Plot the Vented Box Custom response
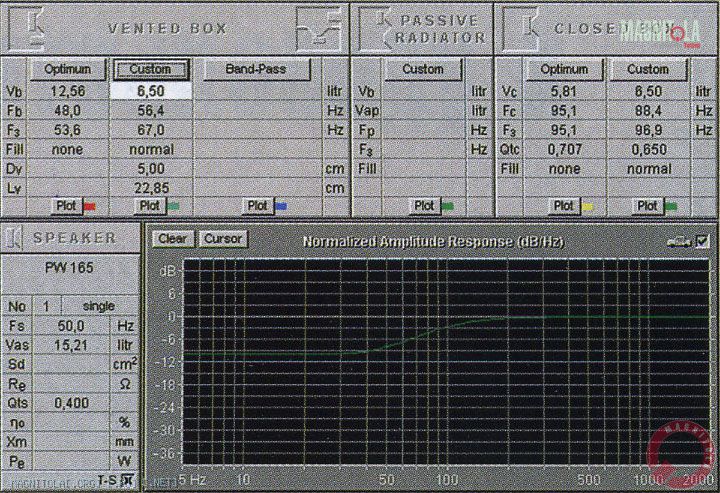Screen dimensions: 720x493 (x=150, y=206)
